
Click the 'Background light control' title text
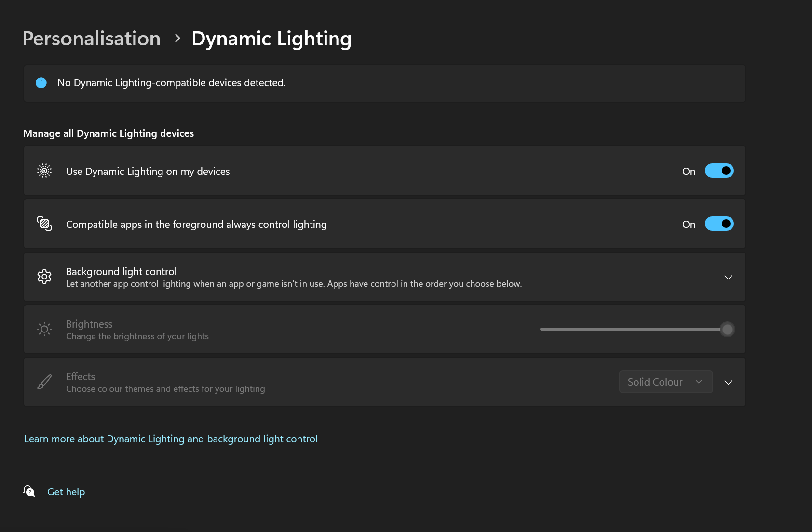(122, 272)
